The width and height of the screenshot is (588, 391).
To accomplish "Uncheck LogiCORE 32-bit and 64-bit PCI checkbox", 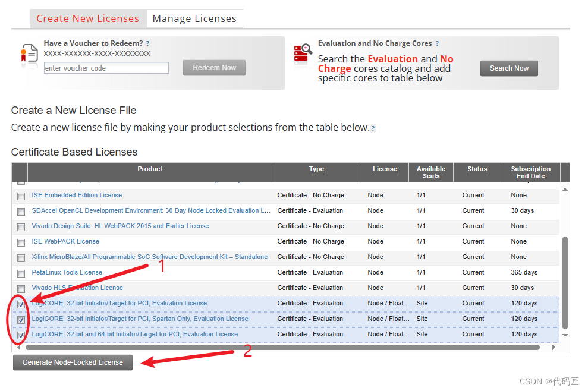I will tap(21, 335).
